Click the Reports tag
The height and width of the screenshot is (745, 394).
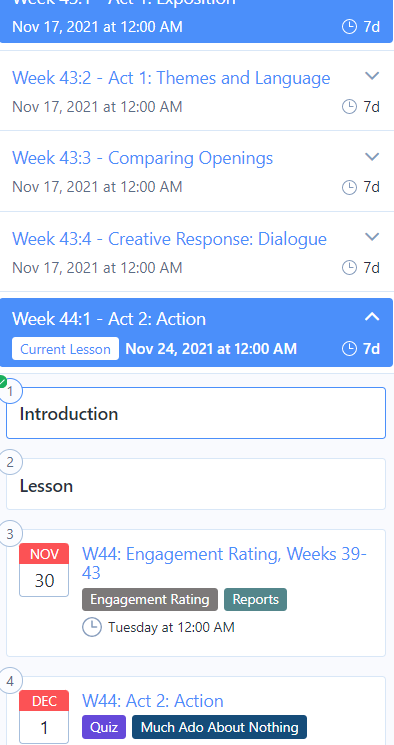(256, 600)
